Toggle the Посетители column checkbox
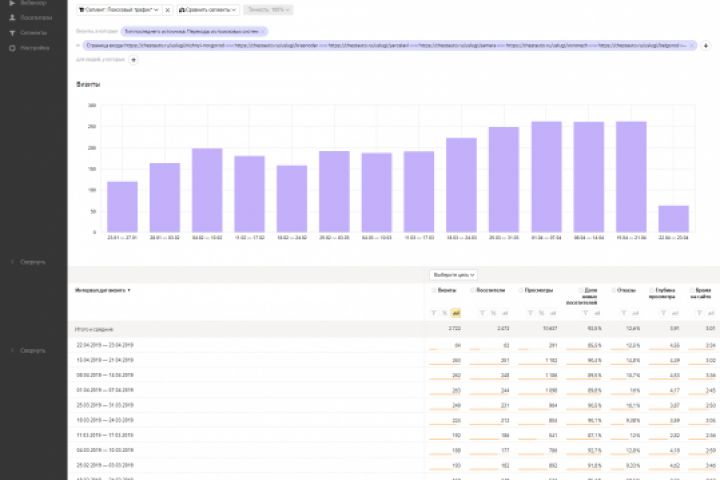The width and height of the screenshot is (720, 480). [x=472, y=290]
